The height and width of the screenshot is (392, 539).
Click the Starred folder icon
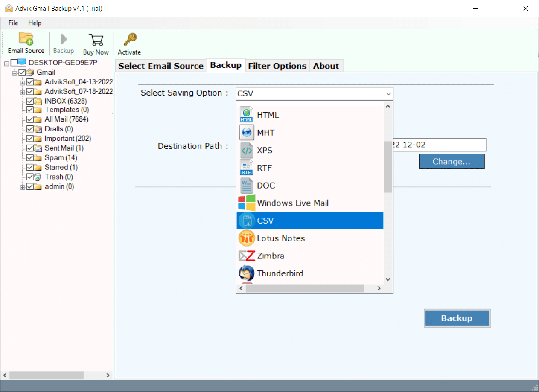(x=38, y=167)
